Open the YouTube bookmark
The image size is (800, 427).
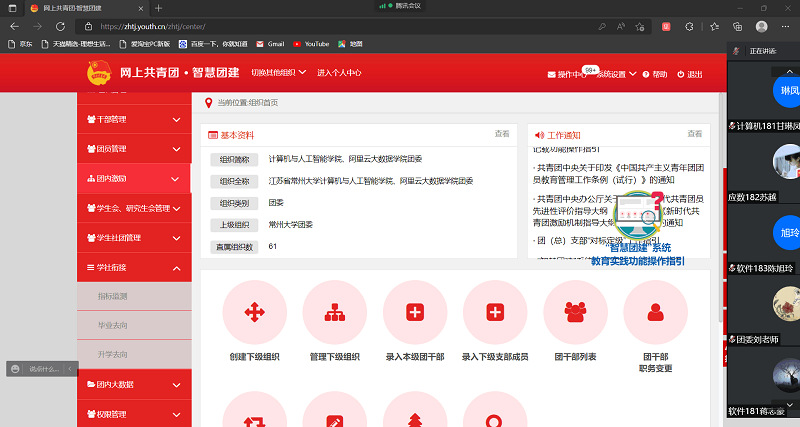click(x=311, y=44)
